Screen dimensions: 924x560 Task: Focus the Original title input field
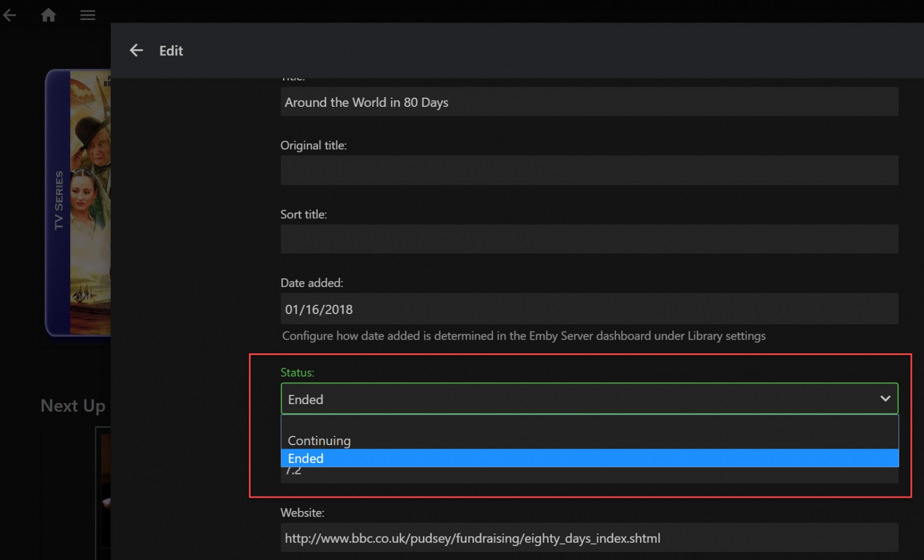pyautogui.click(x=589, y=170)
